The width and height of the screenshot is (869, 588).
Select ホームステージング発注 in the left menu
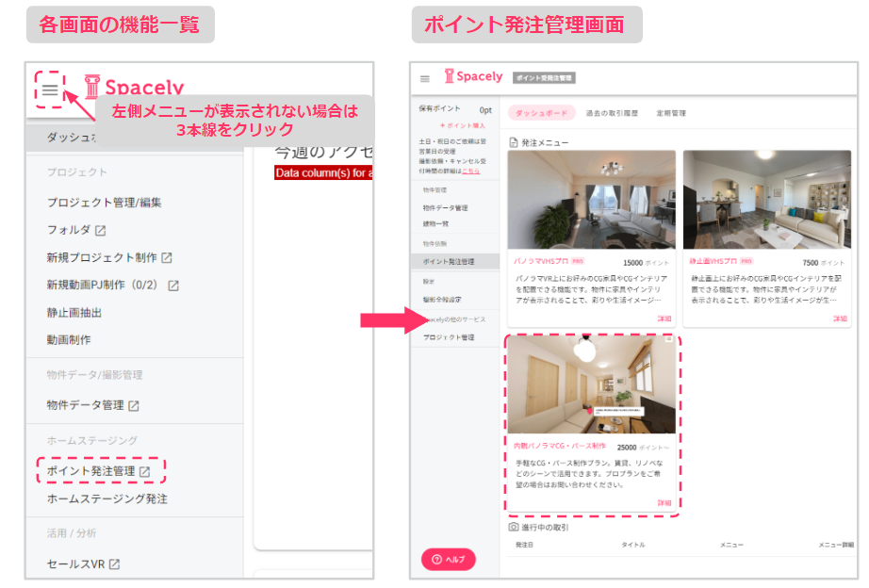click(x=107, y=498)
